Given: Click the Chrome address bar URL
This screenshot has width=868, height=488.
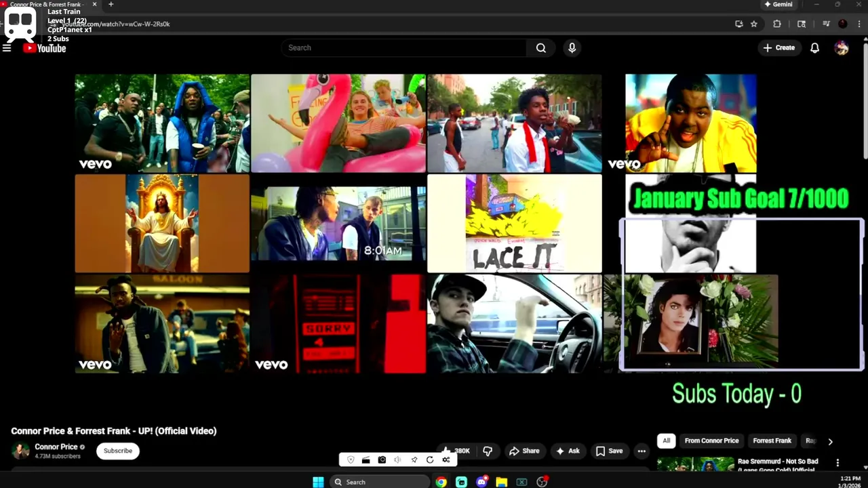Looking at the screenshot, I should click(x=115, y=24).
